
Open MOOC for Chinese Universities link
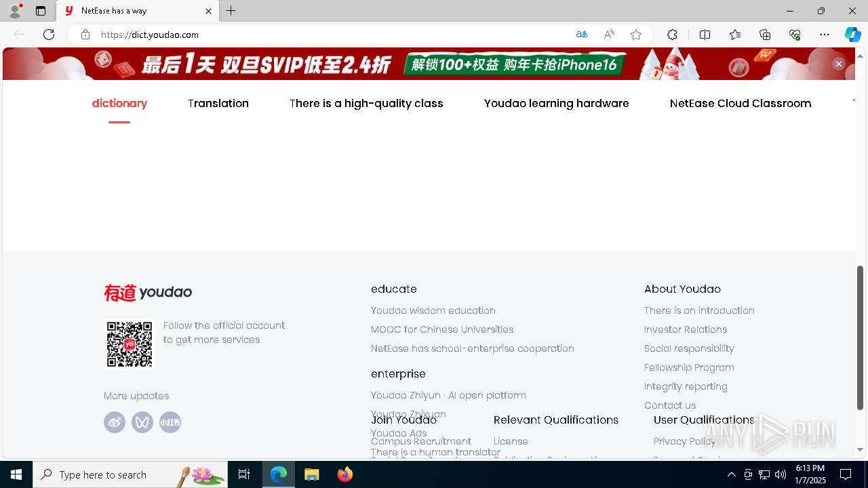(442, 329)
